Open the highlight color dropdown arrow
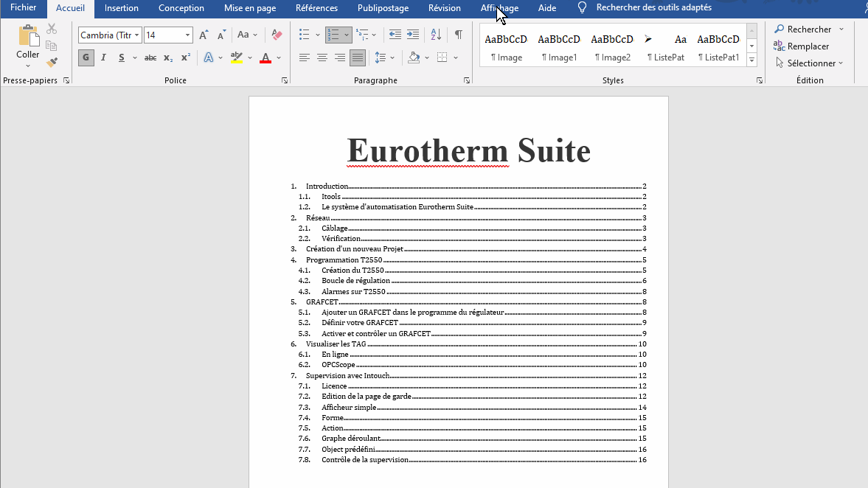 point(250,57)
